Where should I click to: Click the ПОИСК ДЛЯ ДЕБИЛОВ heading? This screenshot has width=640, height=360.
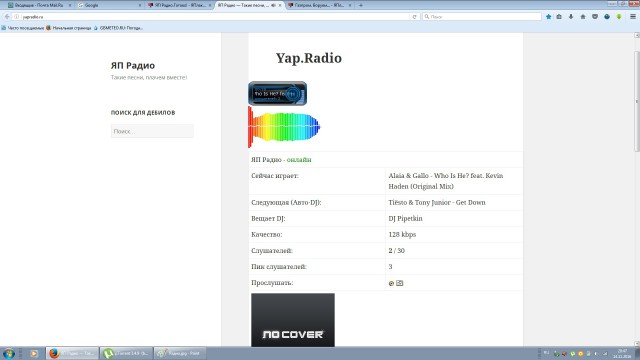tap(143, 113)
